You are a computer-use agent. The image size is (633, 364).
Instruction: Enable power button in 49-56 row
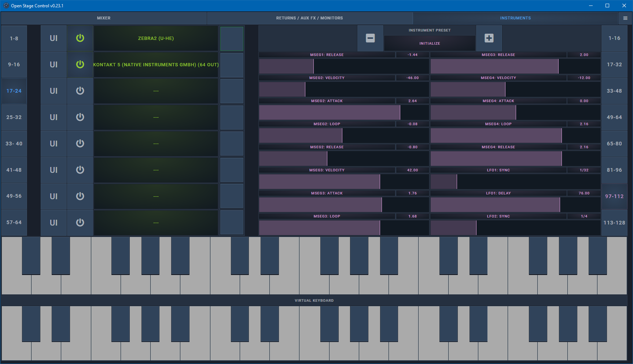tap(80, 196)
